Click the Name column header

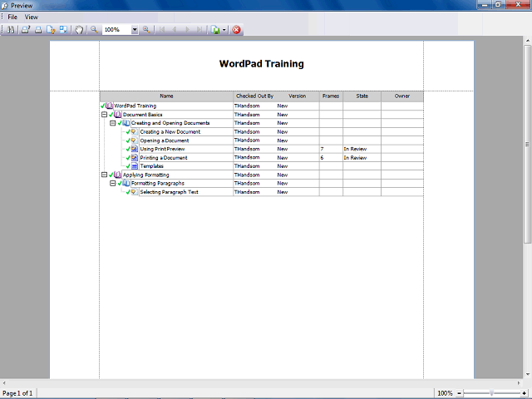tap(166, 96)
